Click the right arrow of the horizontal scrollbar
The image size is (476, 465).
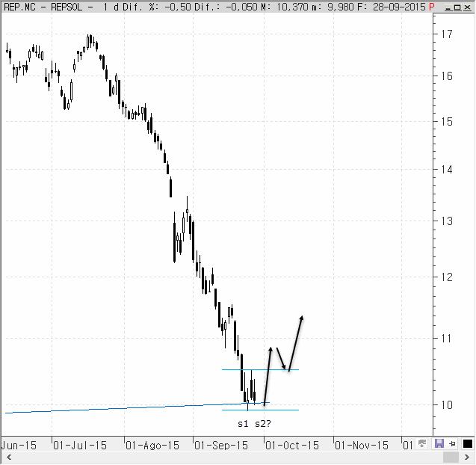pos(467,457)
